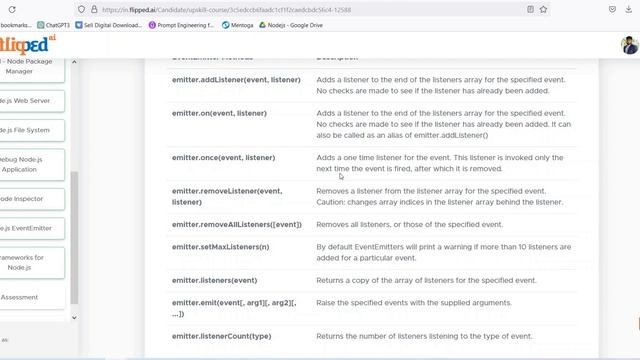This screenshot has width=640, height=360.
Task: Select Debug Node.js Application lesson
Action: click(31, 164)
